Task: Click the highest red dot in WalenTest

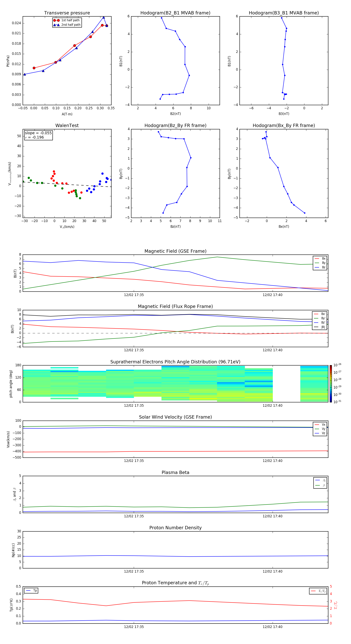Action: coord(54,172)
